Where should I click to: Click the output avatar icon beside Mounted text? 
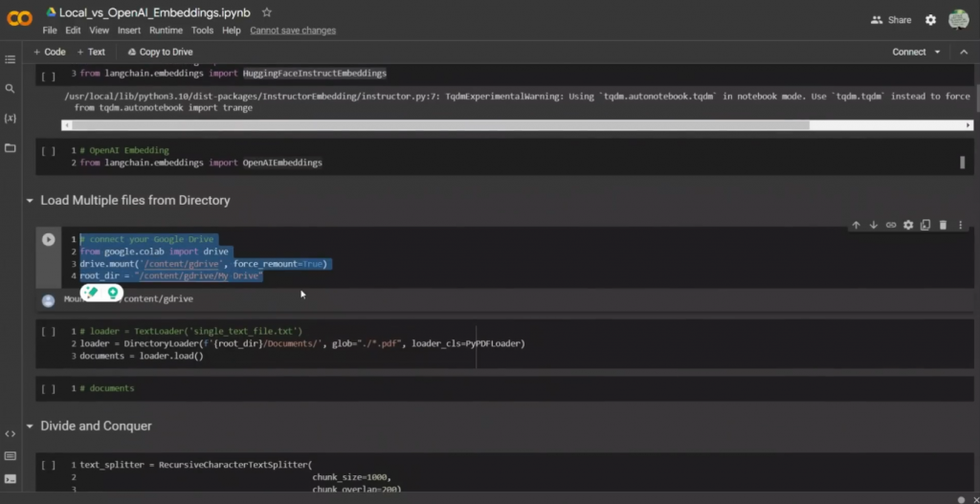pyautogui.click(x=48, y=300)
